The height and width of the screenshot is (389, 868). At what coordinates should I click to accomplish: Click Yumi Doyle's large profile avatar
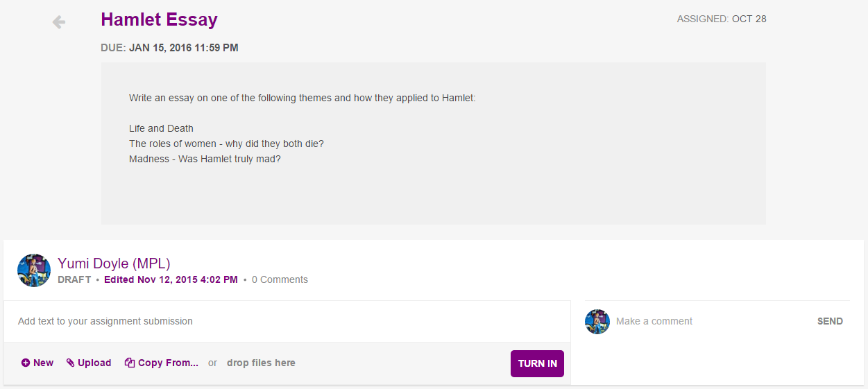(x=34, y=270)
